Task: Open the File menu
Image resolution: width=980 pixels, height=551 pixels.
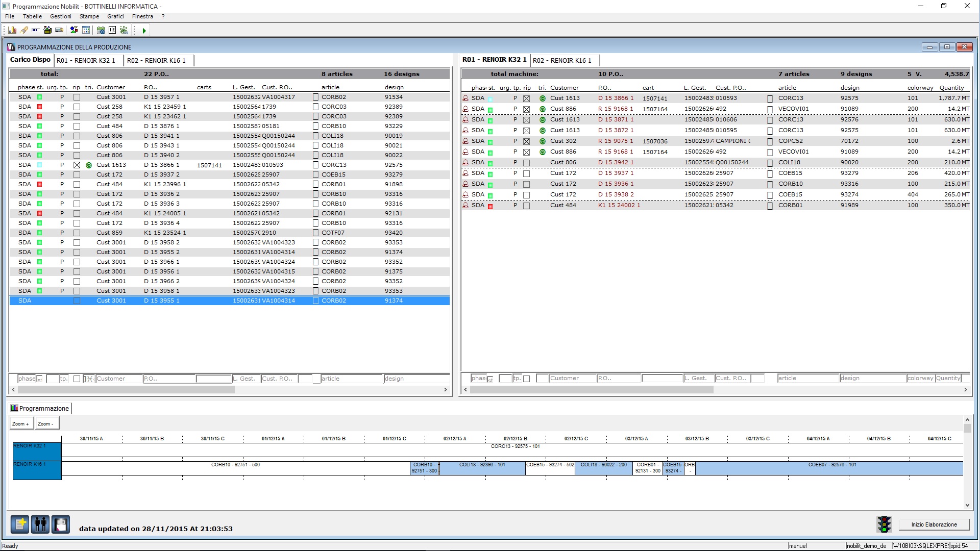Action: click(10, 16)
